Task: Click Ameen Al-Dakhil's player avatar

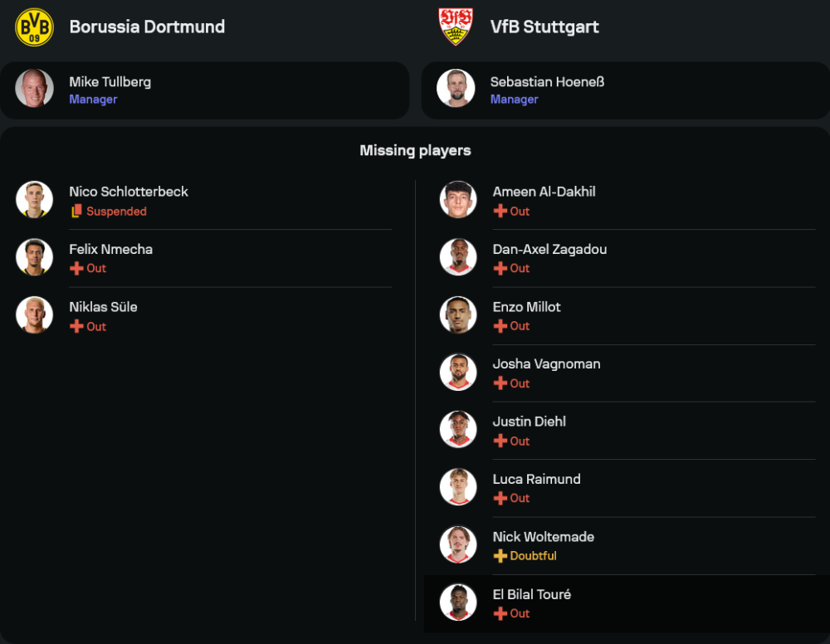Action: (458, 200)
